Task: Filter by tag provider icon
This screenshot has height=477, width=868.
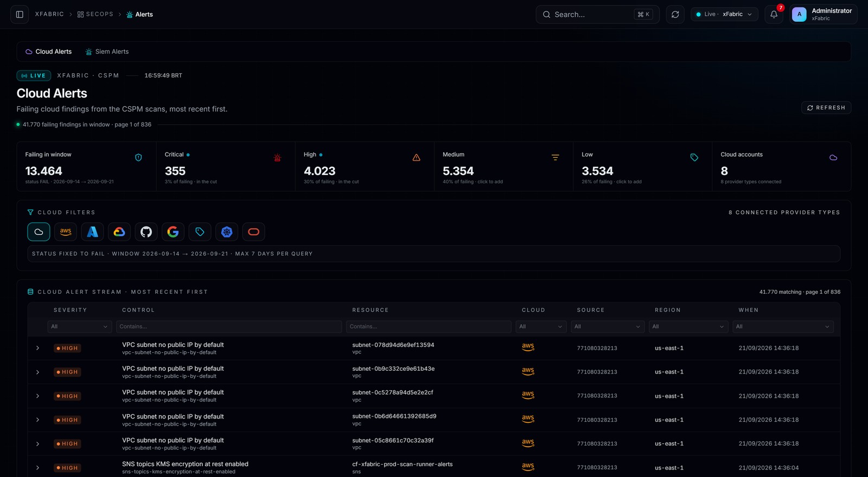Action: 200,232
